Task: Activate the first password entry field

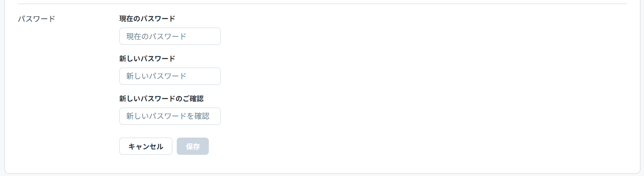Action: 170,36
